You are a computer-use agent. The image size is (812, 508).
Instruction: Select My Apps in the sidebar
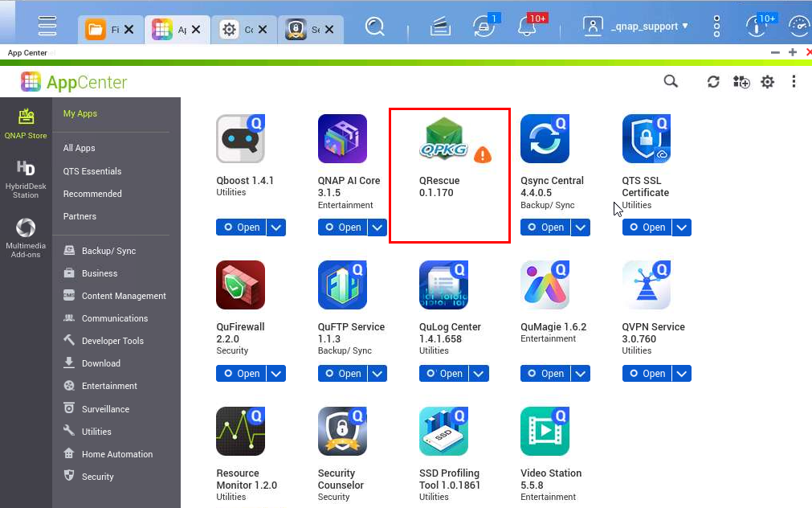80,113
